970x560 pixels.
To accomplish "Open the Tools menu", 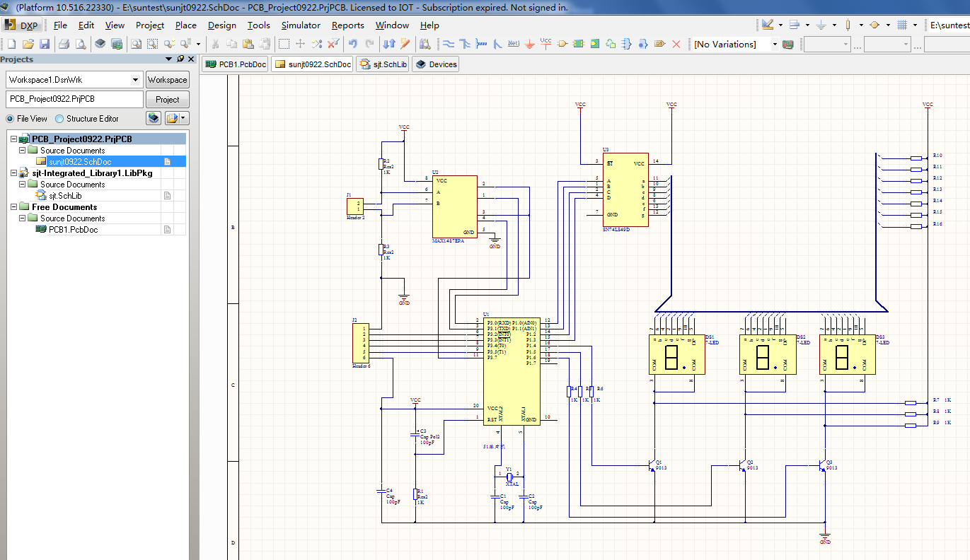I will coord(258,25).
